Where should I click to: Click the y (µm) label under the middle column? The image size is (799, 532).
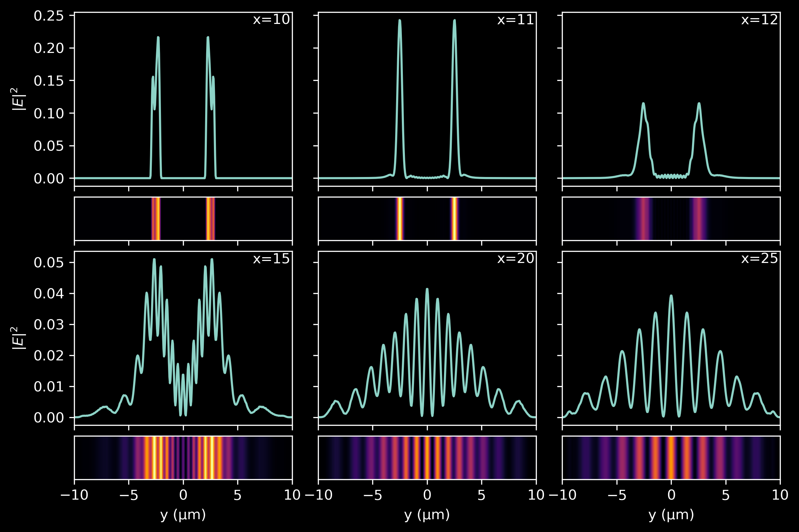tap(427, 515)
